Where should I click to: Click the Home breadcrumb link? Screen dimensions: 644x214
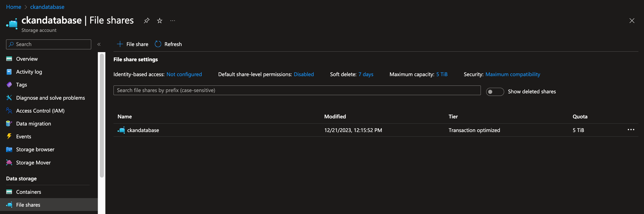[14, 7]
